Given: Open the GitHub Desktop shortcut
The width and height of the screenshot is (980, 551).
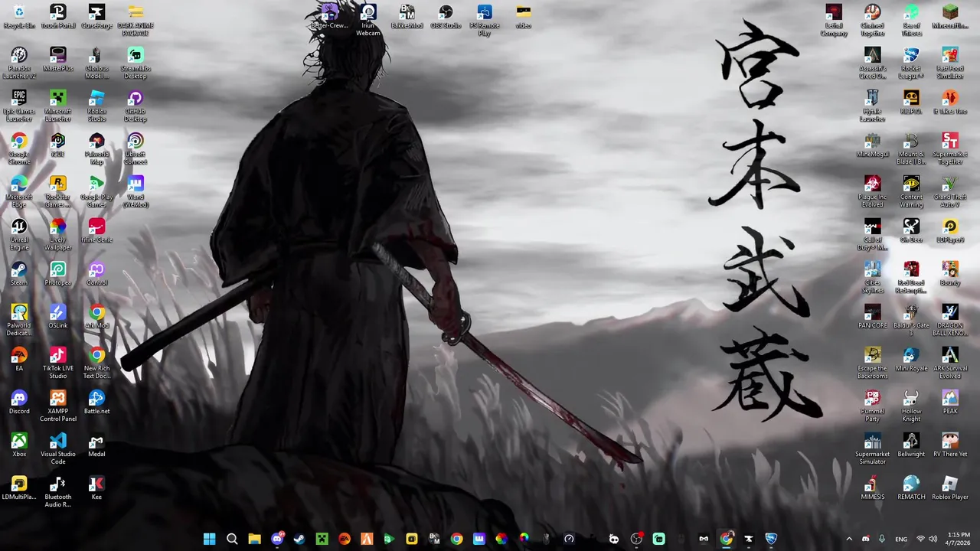Looking at the screenshot, I should 136,106.
